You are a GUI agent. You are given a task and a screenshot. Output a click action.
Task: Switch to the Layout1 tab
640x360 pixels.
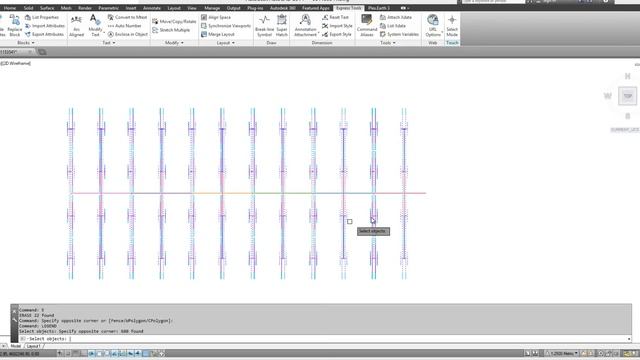33,346
